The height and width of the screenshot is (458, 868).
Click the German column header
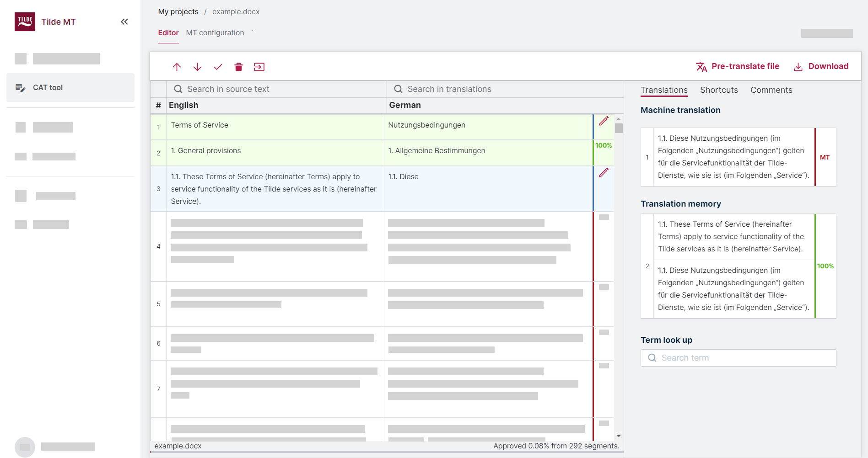(x=405, y=105)
